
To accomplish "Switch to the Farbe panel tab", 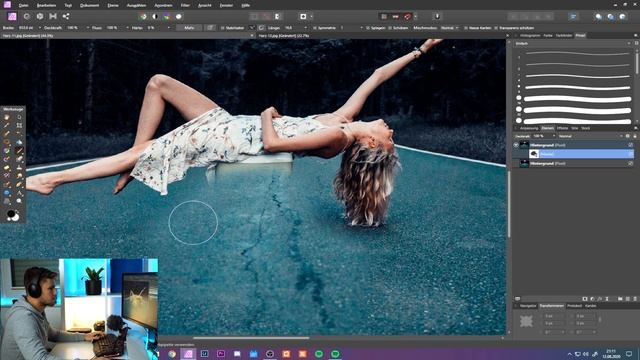I will coord(548,36).
